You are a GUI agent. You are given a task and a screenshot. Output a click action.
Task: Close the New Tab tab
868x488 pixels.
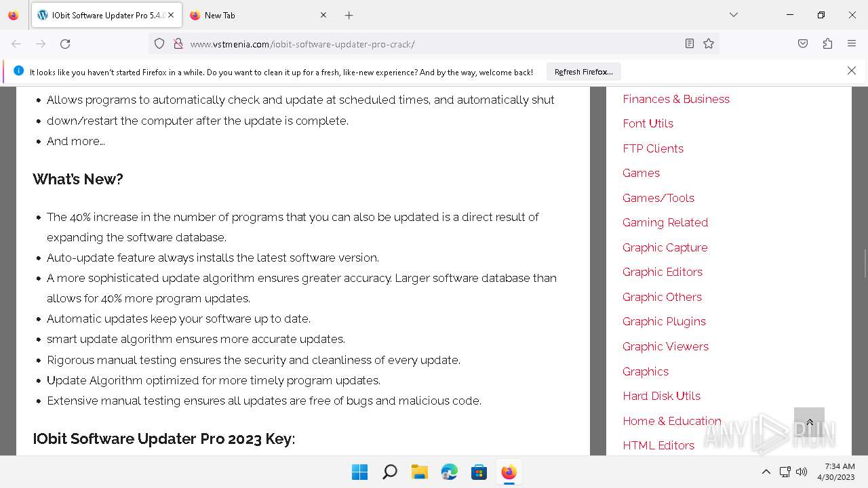point(323,15)
